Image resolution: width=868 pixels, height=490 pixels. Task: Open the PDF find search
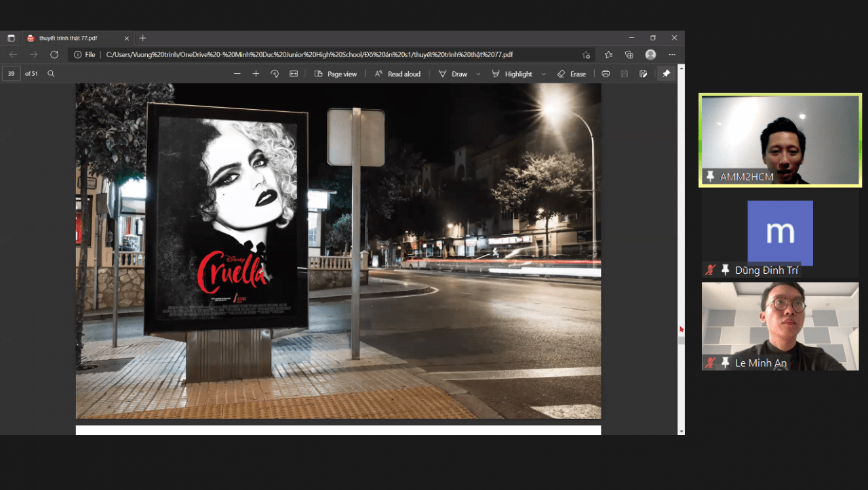[51, 74]
